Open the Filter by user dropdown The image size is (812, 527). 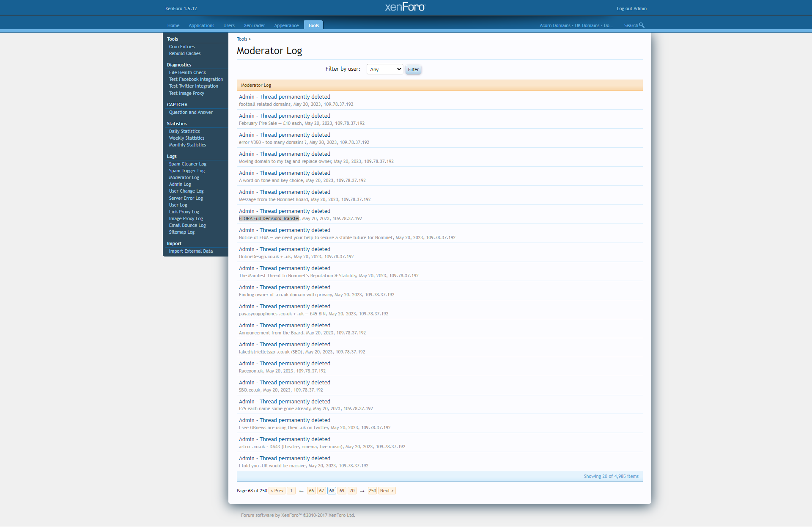(x=385, y=69)
